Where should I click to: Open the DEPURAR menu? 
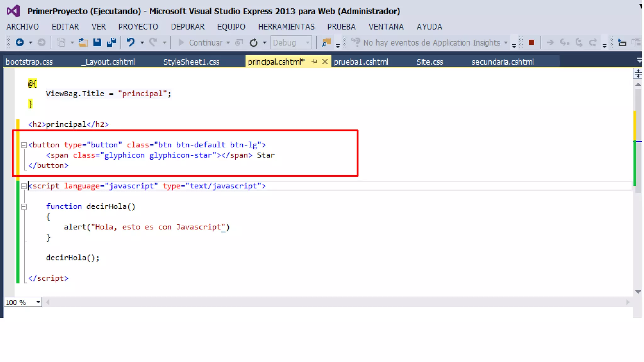pyautogui.click(x=187, y=27)
